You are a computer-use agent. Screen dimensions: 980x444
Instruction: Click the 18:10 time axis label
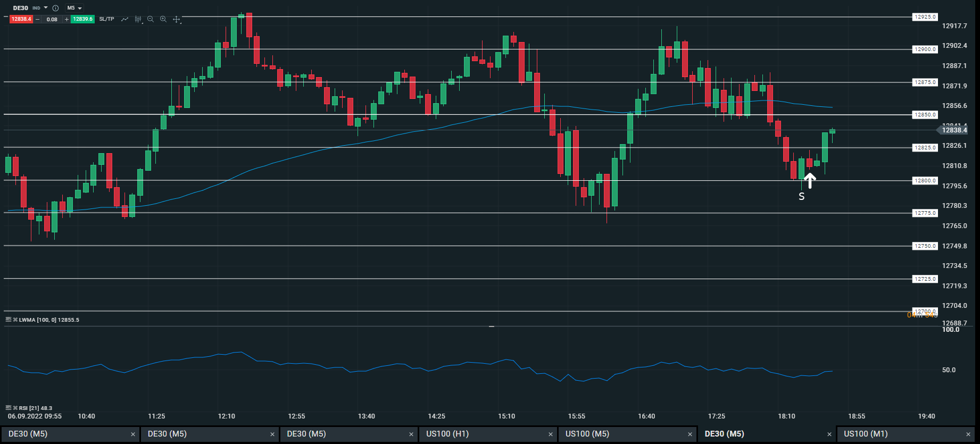(x=787, y=416)
